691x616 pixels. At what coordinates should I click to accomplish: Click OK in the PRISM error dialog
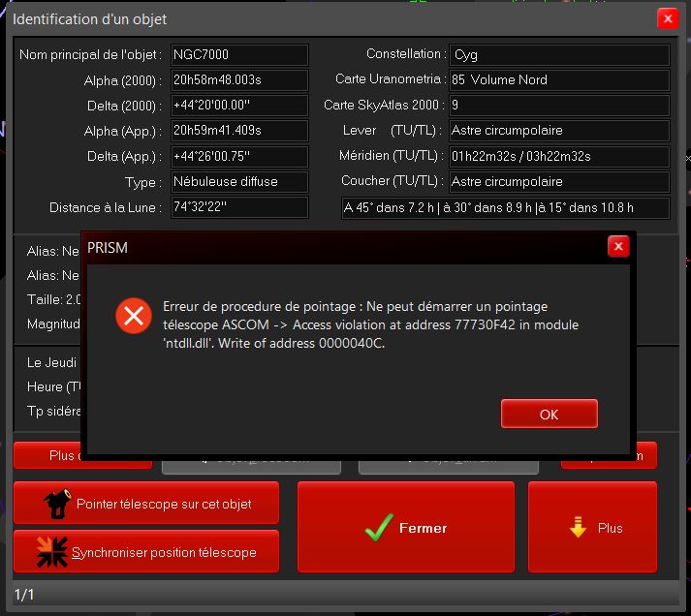tap(549, 415)
